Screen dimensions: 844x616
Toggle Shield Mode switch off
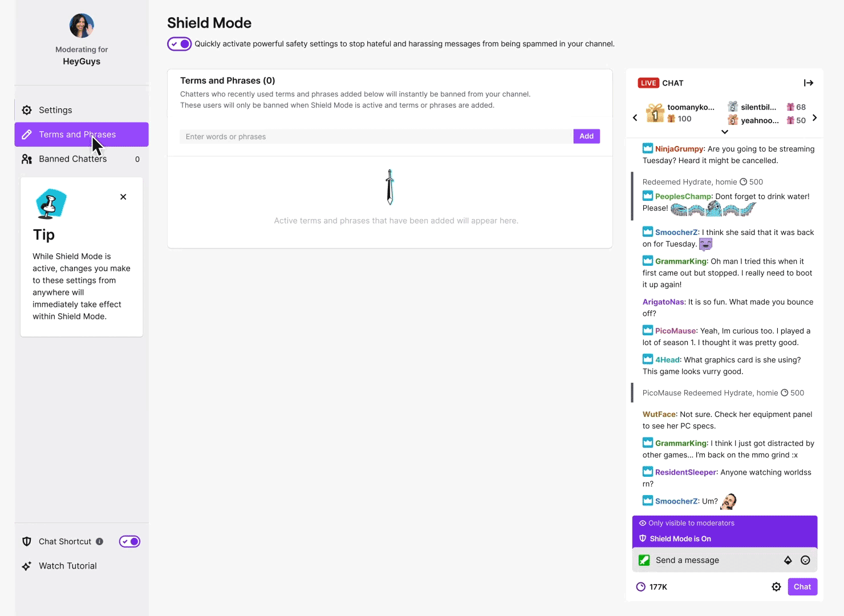[x=179, y=44]
